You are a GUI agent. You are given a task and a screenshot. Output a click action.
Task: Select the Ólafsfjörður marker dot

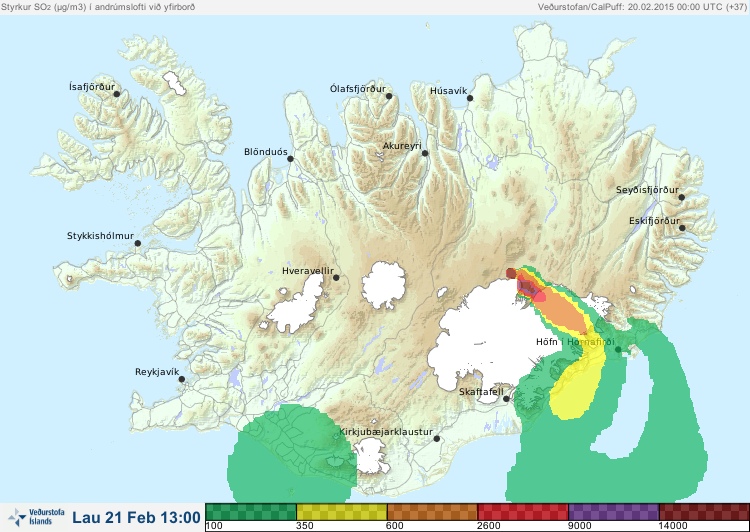point(389,96)
